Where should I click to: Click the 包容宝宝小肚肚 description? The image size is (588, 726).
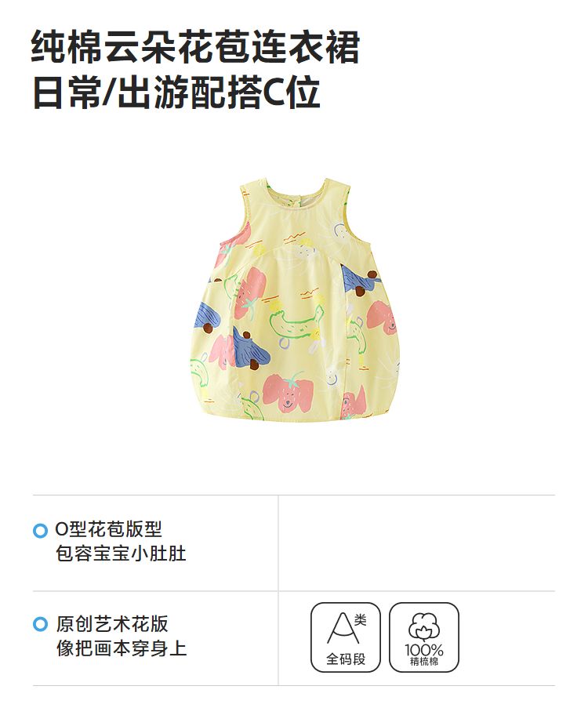(121, 554)
